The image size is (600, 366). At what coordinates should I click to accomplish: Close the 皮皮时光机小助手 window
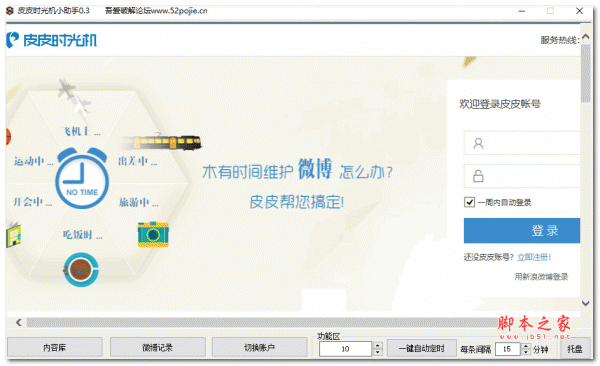click(x=579, y=11)
